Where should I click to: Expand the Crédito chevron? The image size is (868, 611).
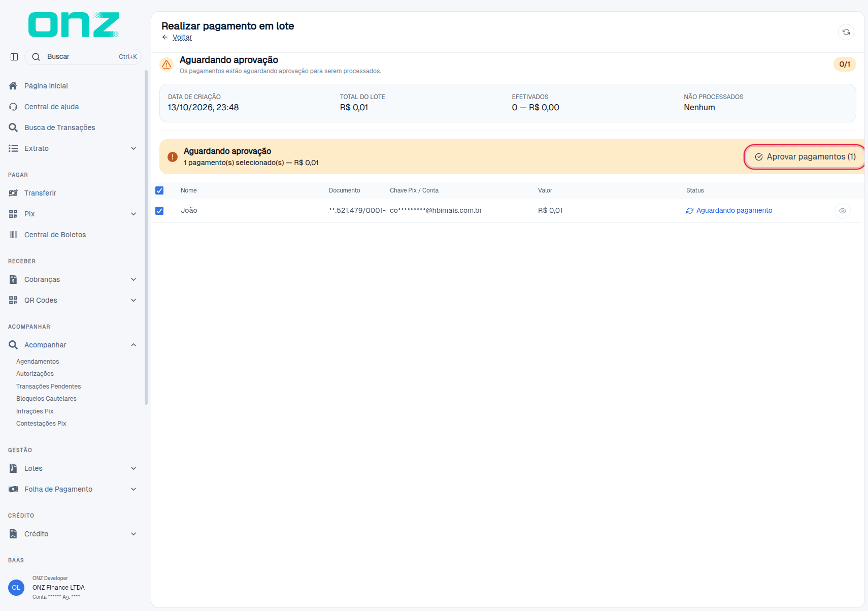tap(133, 534)
